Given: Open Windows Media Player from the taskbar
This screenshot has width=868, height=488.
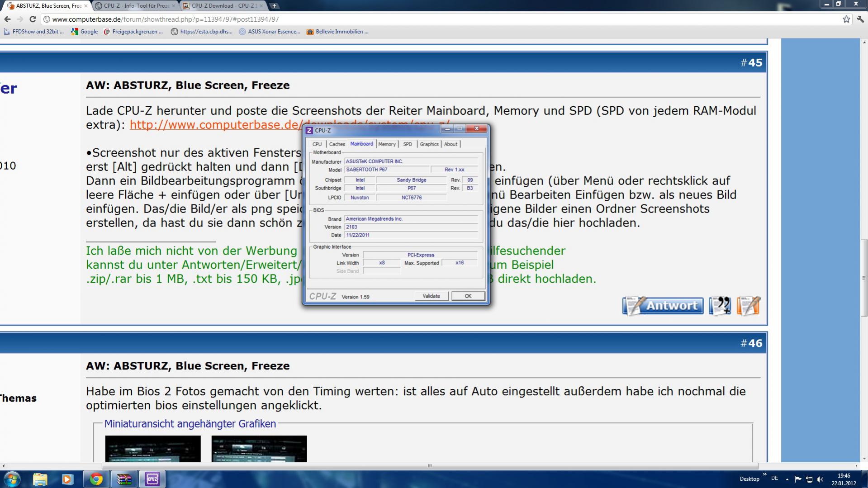Looking at the screenshot, I should coord(67,479).
